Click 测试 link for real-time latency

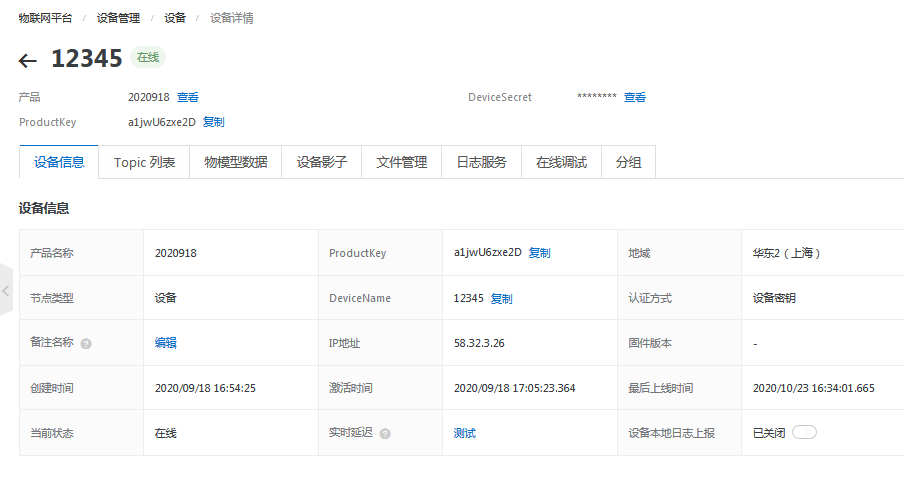tap(465, 433)
